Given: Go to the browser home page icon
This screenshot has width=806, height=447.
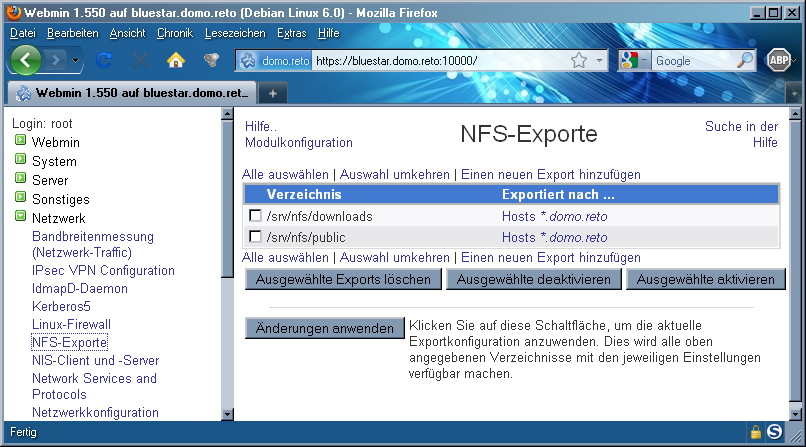Looking at the screenshot, I should 176,61.
